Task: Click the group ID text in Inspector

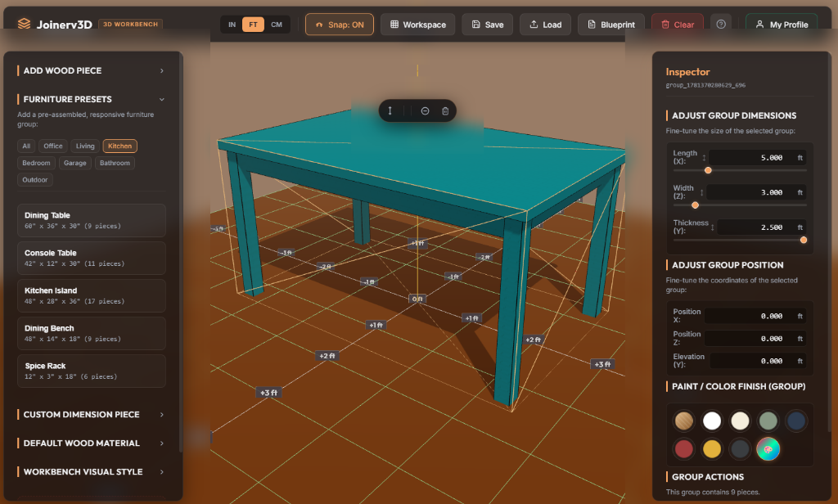Action: coord(705,86)
